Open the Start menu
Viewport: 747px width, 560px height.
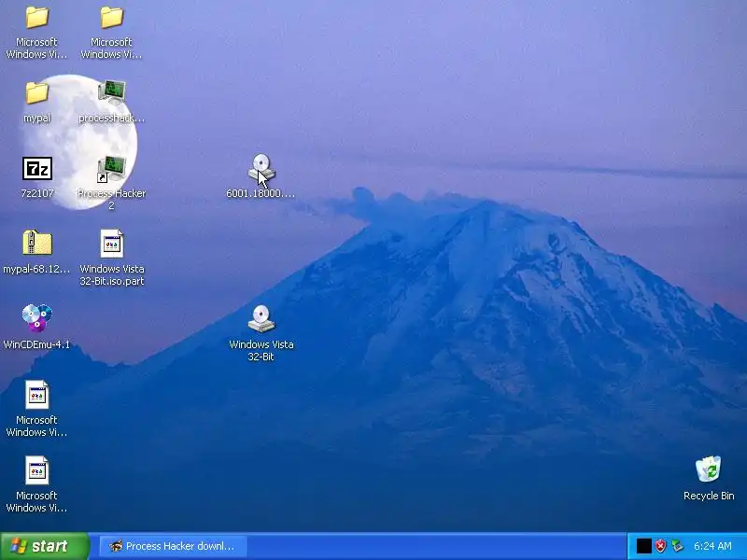click(x=45, y=546)
